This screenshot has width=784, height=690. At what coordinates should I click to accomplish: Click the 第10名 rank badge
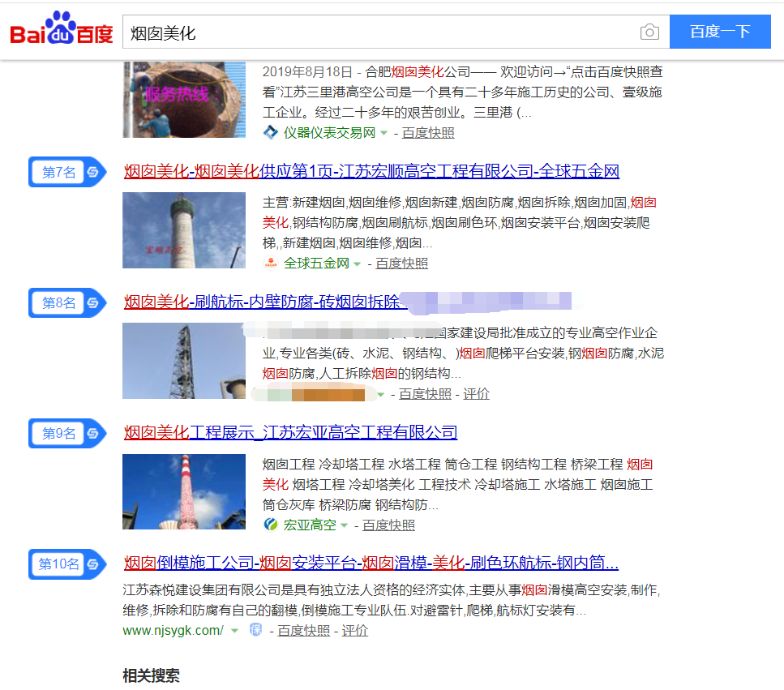point(67,564)
